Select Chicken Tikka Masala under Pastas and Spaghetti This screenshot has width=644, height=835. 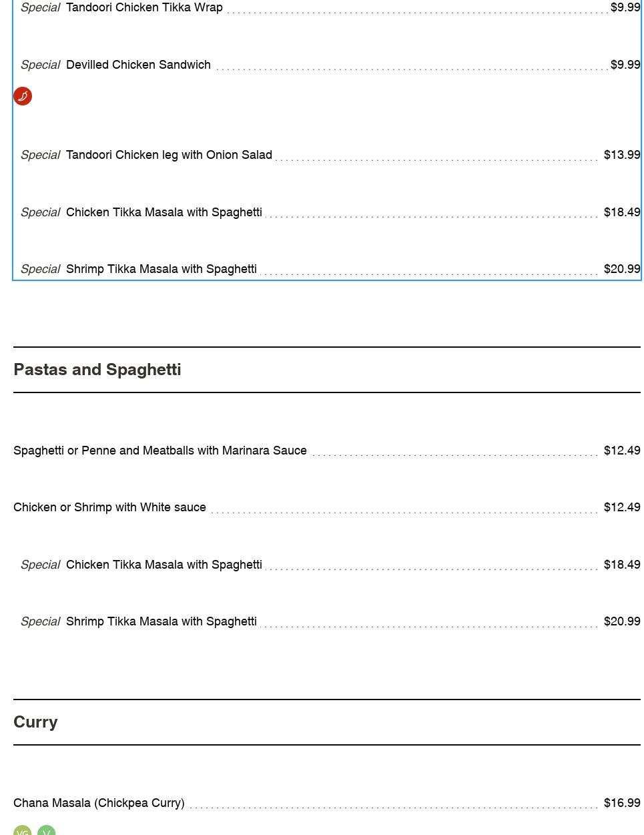164,565
